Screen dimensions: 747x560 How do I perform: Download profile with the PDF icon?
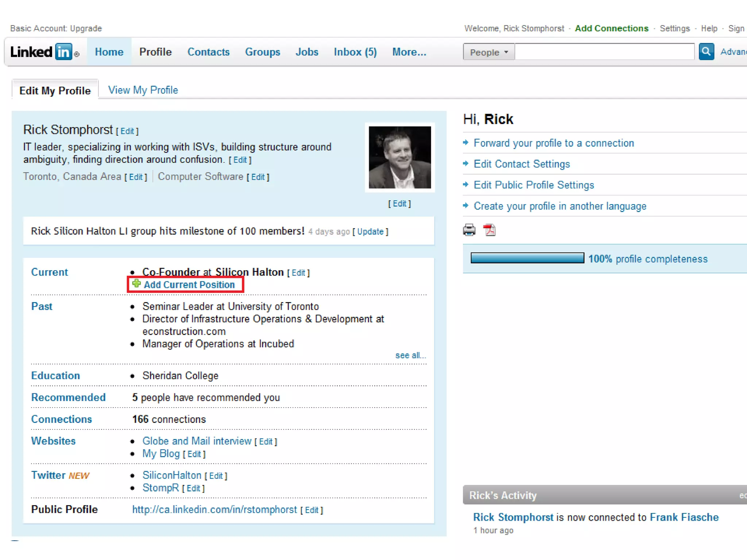489,230
